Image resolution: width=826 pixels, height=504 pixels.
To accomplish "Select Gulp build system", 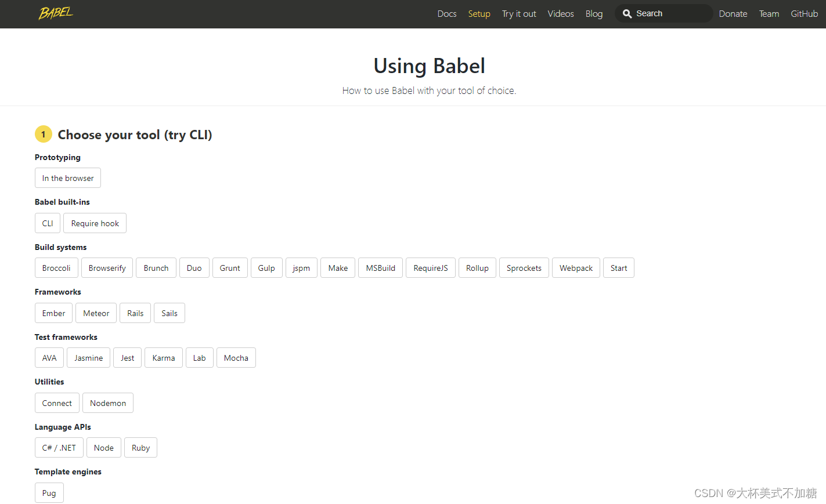I will (266, 268).
